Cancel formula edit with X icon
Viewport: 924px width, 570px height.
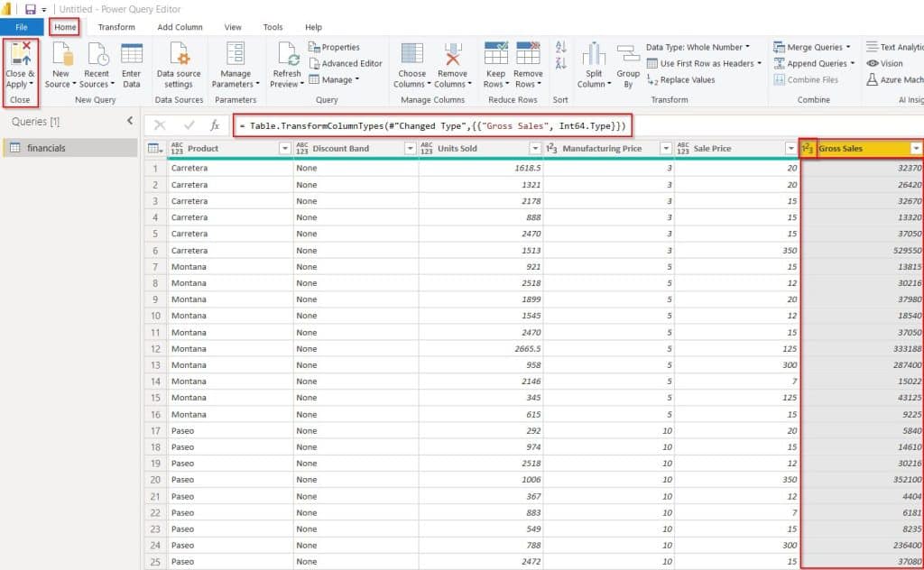(160, 124)
